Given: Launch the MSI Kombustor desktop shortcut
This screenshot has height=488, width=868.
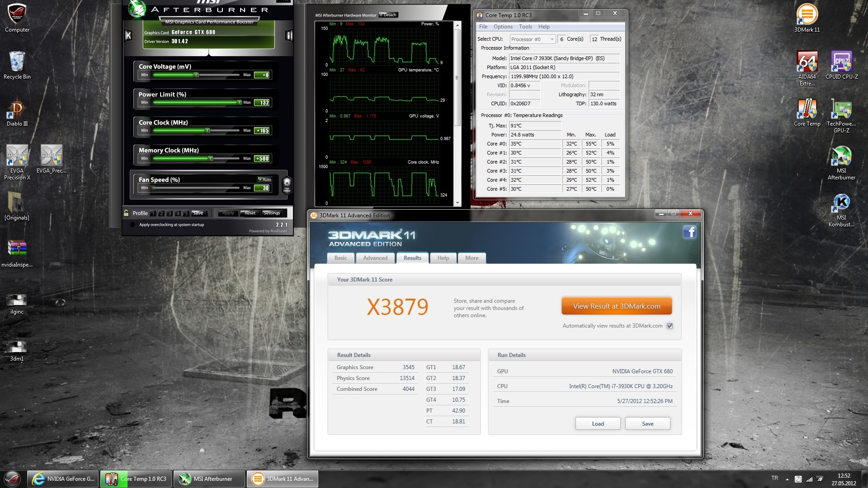Looking at the screenshot, I should click(841, 210).
